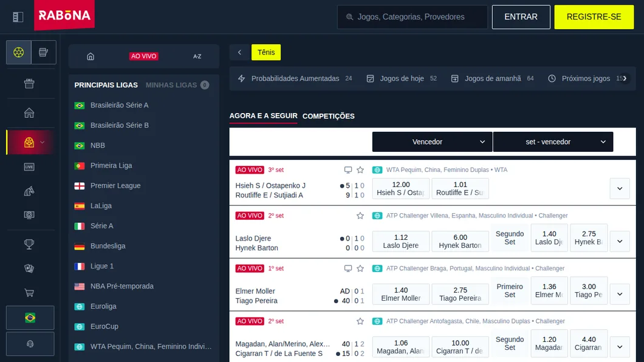644x362 pixels.
Task: Switch to A-Z sports tab
Action: 197,56
